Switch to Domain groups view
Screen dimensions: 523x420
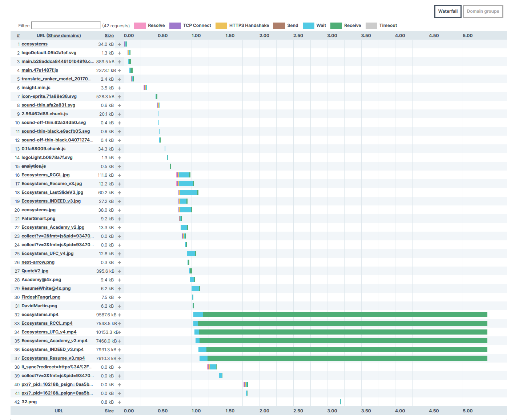483,11
